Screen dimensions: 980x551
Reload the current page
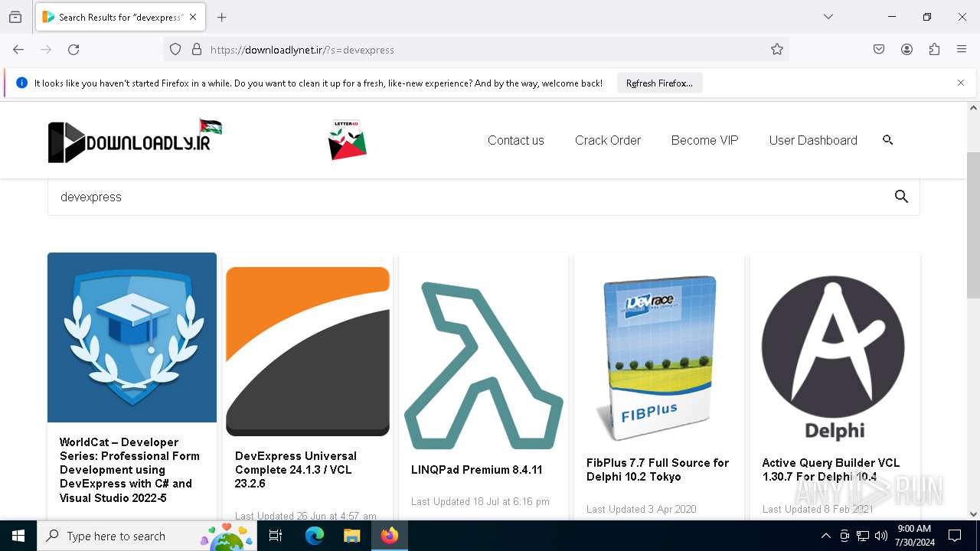pos(73,50)
